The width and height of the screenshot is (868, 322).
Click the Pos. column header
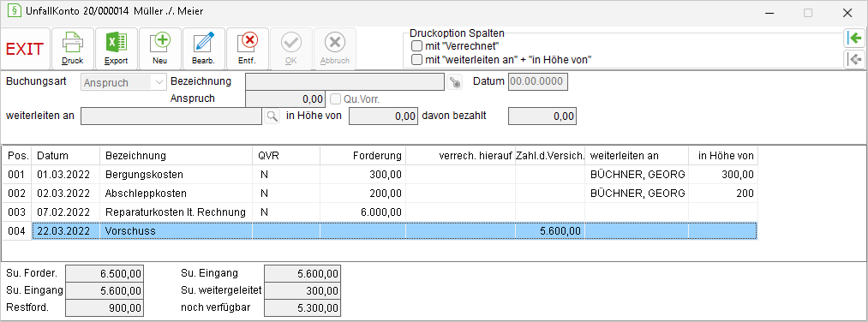[x=17, y=156]
